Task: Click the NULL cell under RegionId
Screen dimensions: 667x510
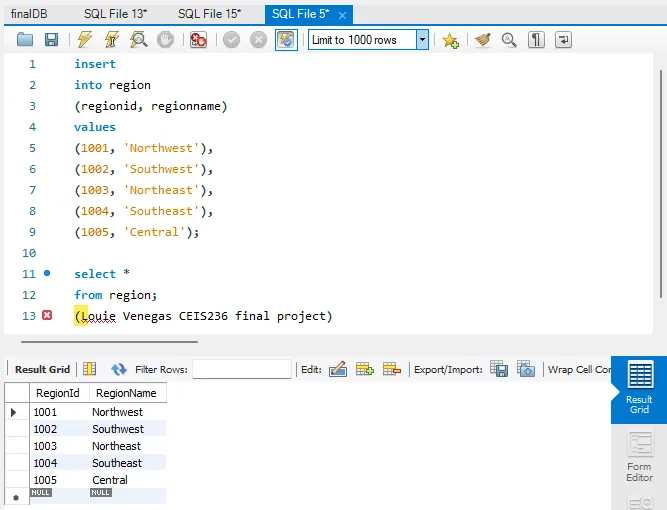Action: click(x=60, y=496)
